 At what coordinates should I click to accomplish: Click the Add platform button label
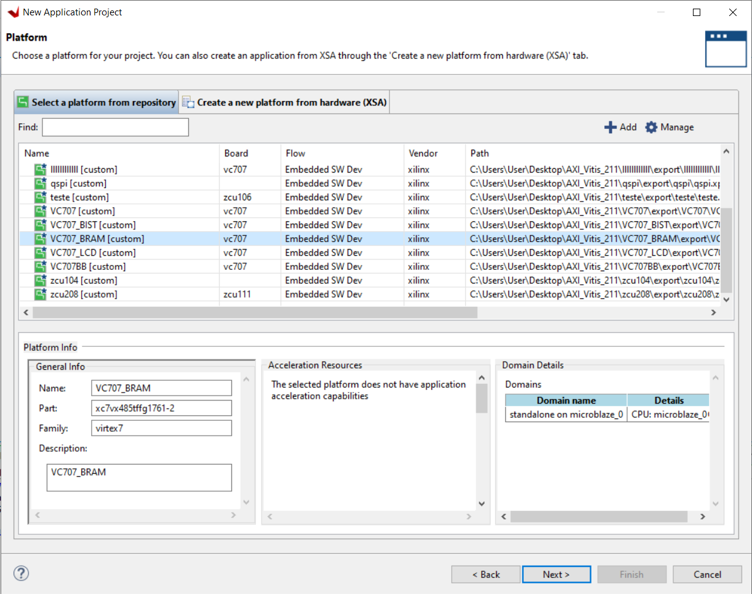(628, 127)
